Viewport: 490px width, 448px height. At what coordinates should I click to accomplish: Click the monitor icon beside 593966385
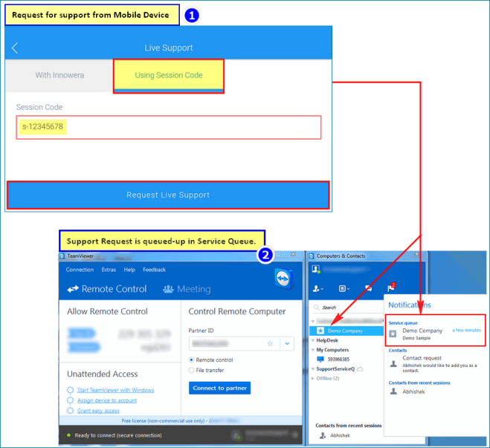[x=320, y=359]
